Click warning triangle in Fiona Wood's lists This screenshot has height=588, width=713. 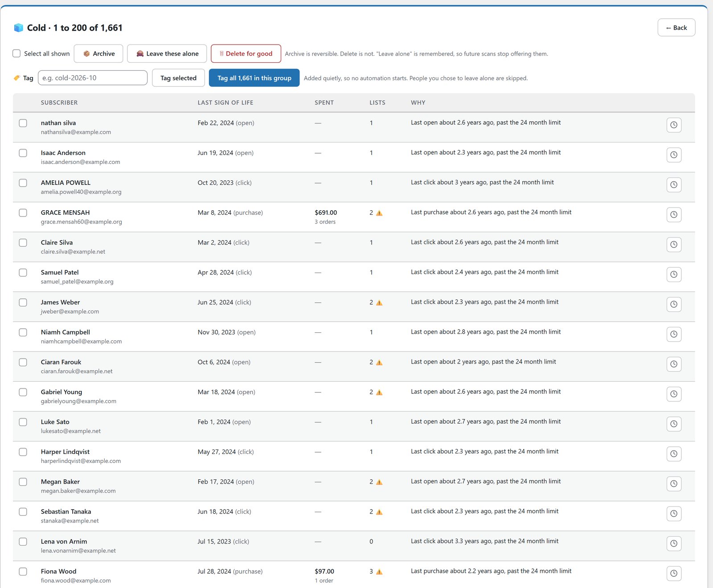[x=379, y=572]
